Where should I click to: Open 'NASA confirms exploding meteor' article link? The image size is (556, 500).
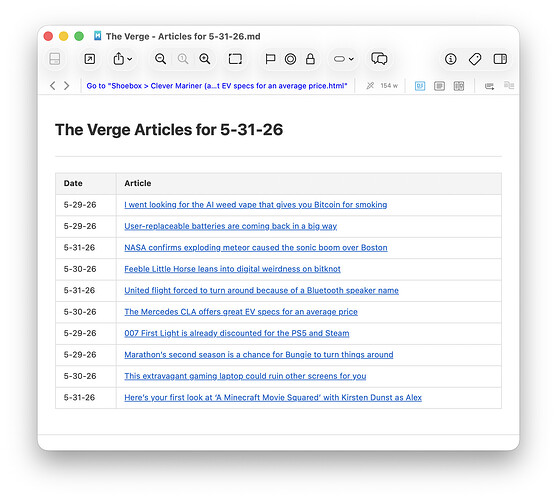tap(256, 248)
